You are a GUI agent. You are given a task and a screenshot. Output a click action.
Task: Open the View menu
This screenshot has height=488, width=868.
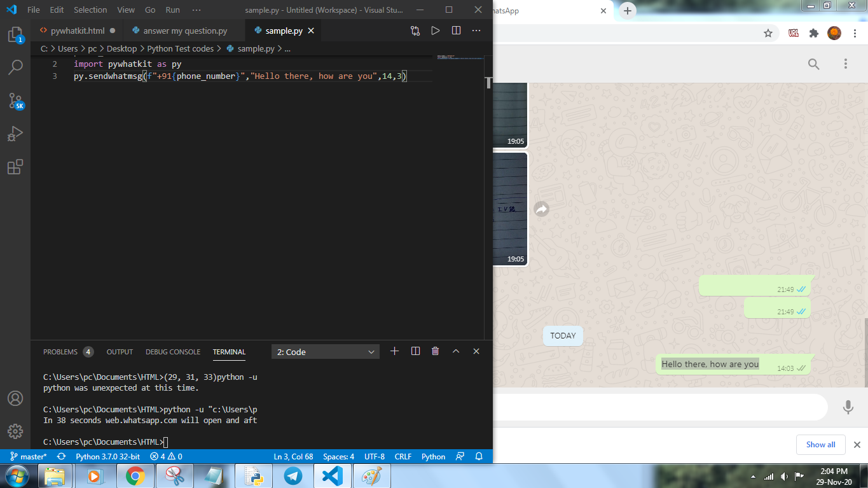tap(126, 10)
